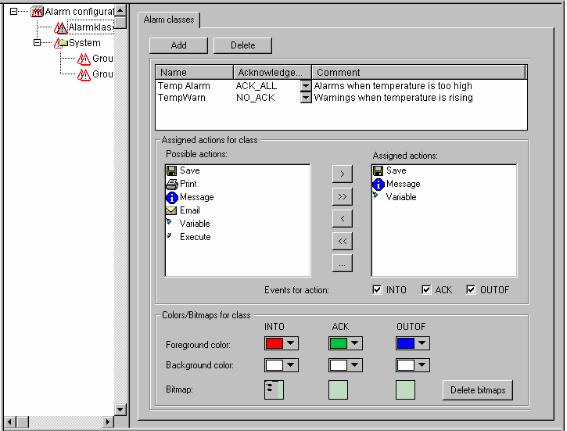This screenshot has height=431, width=567.
Task: Collapse the System tree node
Action: (x=37, y=43)
